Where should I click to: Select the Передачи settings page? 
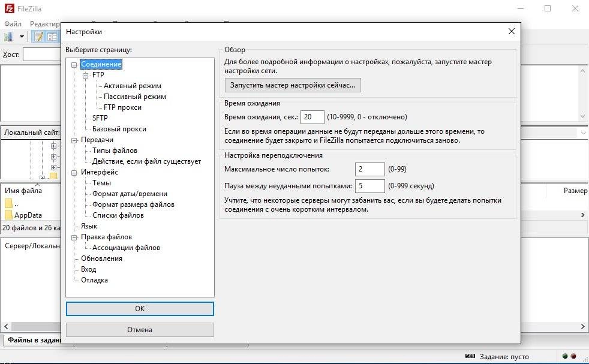click(97, 139)
